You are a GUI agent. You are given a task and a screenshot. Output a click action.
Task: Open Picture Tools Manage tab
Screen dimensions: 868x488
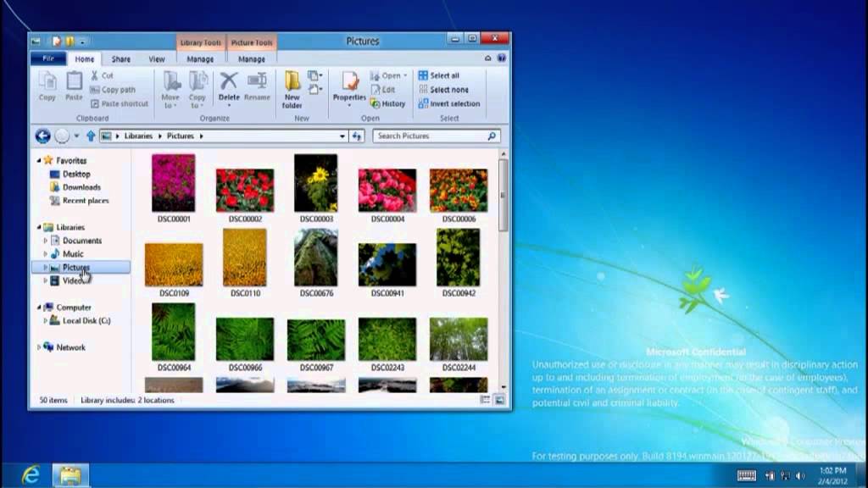click(x=251, y=58)
